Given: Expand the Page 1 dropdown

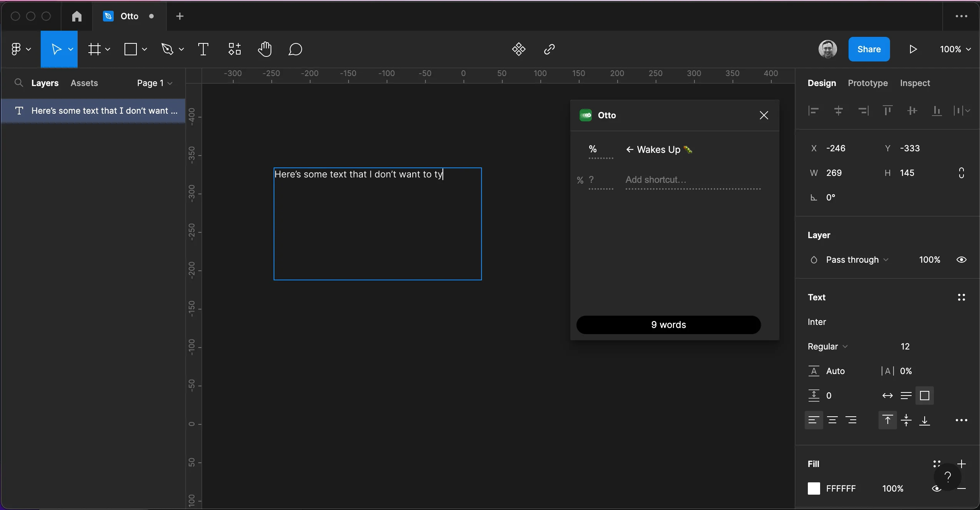Looking at the screenshot, I should [154, 83].
